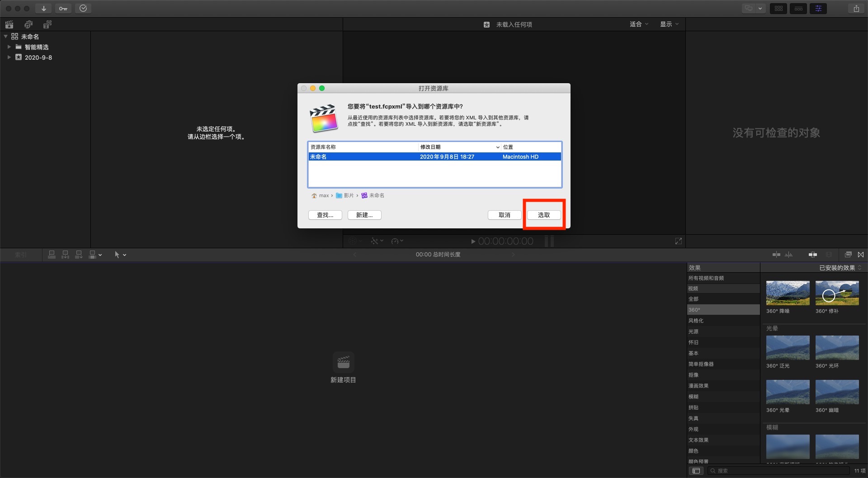Select the 360° 泛光 effect thumbnail
Image resolution: width=868 pixels, height=478 pixels.
(x=788, y=348)
